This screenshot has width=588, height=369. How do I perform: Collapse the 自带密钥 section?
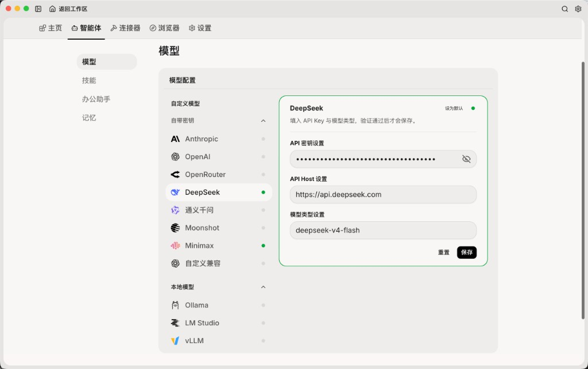click(x=263, y=121)
